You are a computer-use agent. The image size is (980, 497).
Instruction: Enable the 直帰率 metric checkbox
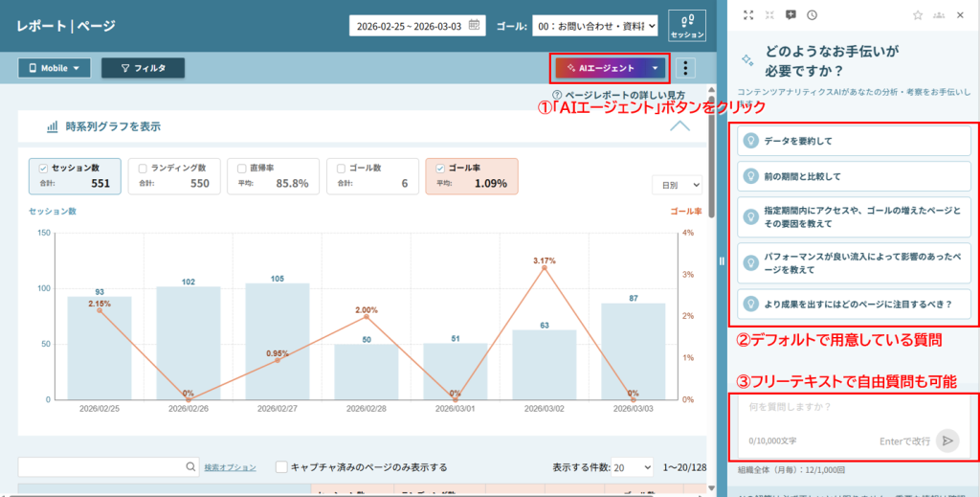click(242, 168)
